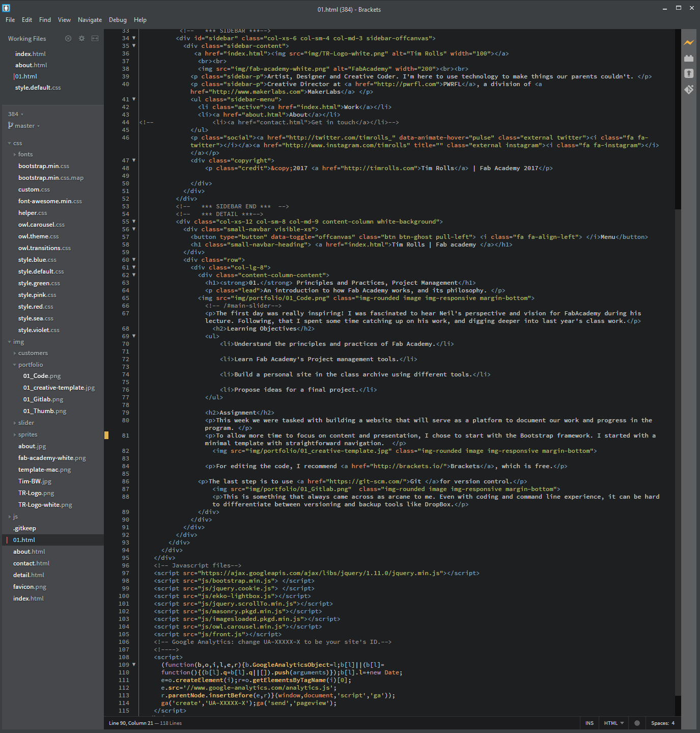Click the Line 90, Column 21 cursor info
This screenshot has width=700, height=733.
coord(131,723)
